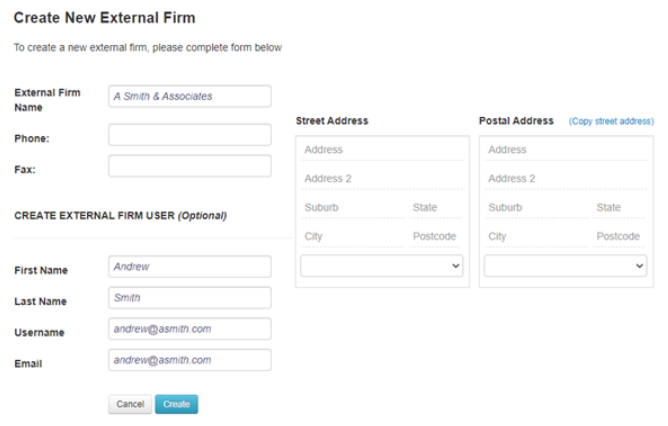Click Postal Address first line field

click(565, 150)
